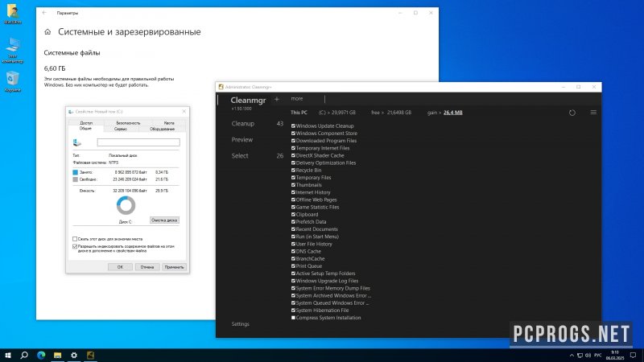Click the Cleanmgr+ refresh icon
Viewport: 644px width, 362px height.
[x=572, y=113]
